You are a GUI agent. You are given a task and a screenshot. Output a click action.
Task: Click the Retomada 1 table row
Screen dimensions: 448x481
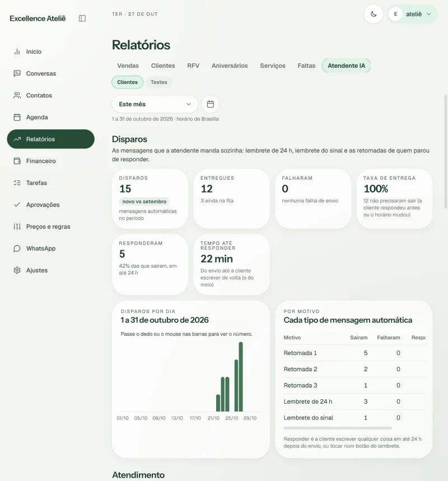(354, 353)
